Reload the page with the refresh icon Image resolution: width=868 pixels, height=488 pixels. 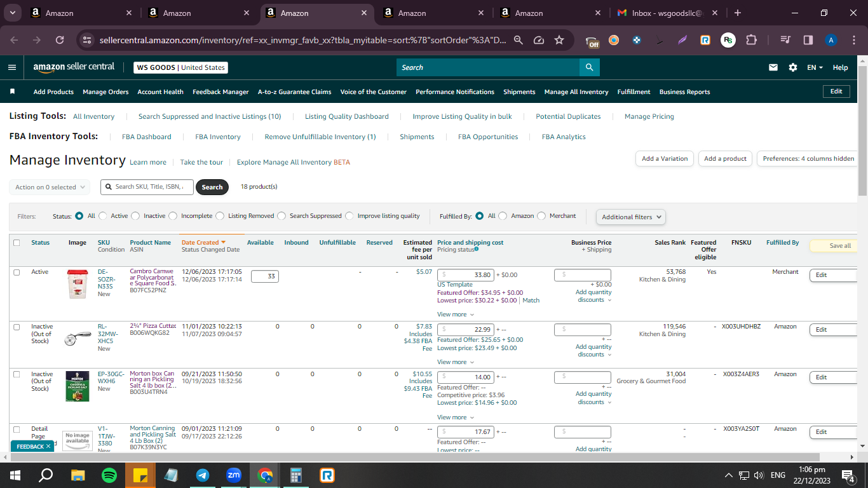point(60,40)
